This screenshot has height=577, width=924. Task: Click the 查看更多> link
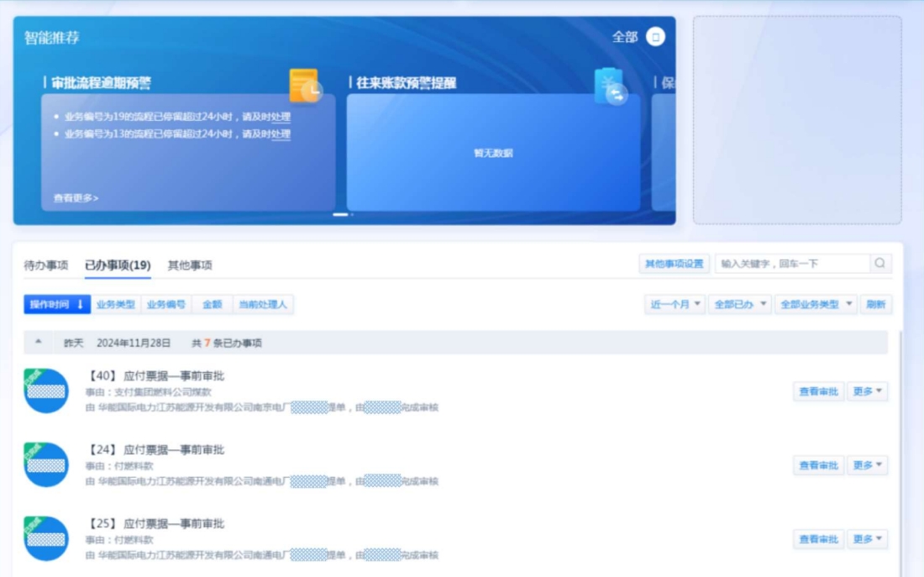pos(76,198)
